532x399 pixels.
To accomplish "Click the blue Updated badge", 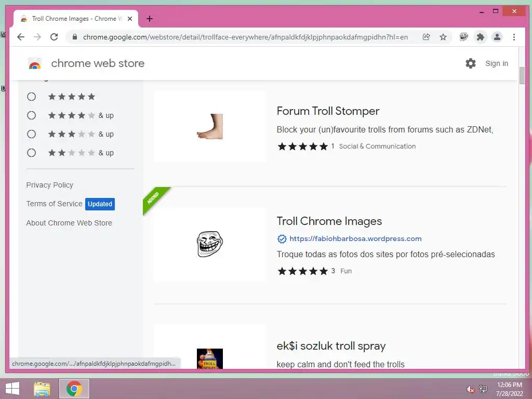I will [100, 204].
